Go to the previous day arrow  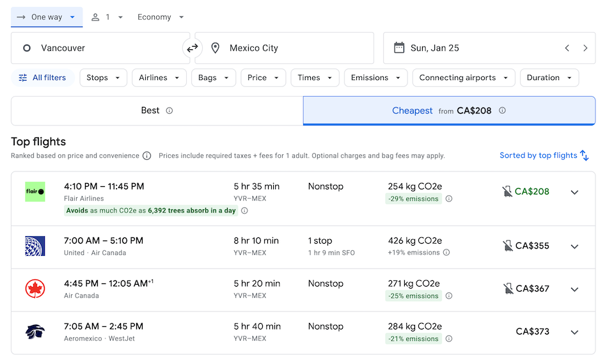click(x=567, y=48)
